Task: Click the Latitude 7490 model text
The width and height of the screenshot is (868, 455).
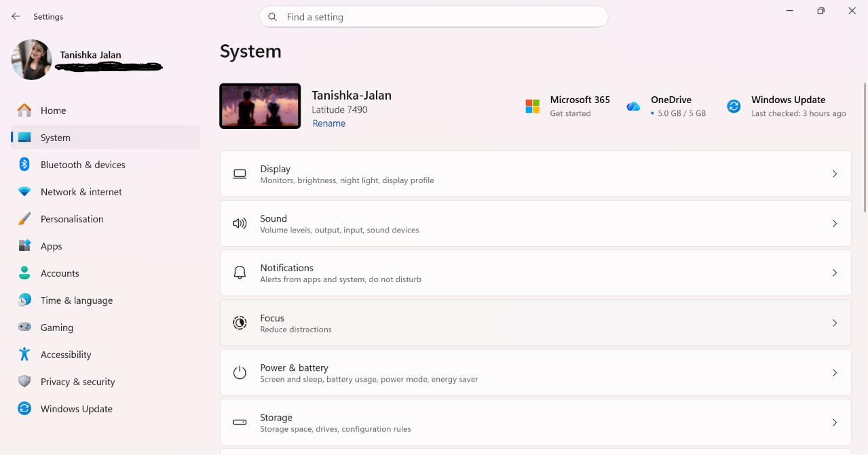Action: pos(339,110)
